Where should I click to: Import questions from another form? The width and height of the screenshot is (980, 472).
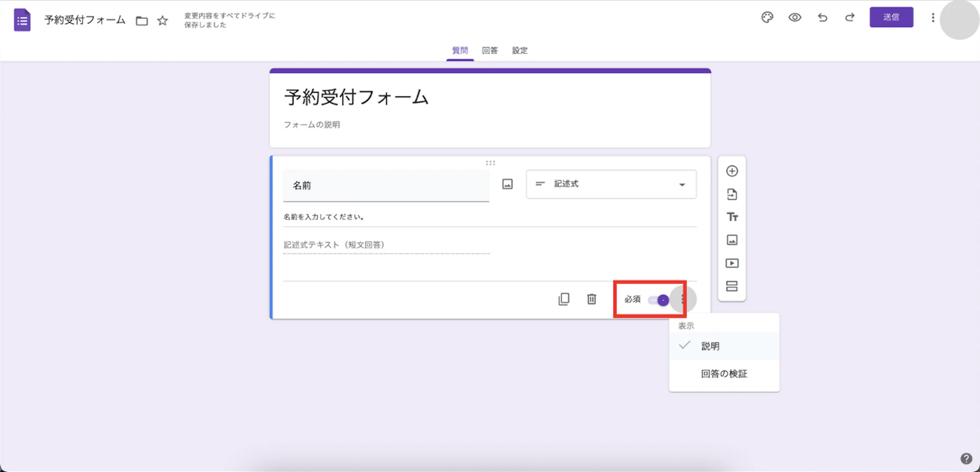[x=732, y=194]
